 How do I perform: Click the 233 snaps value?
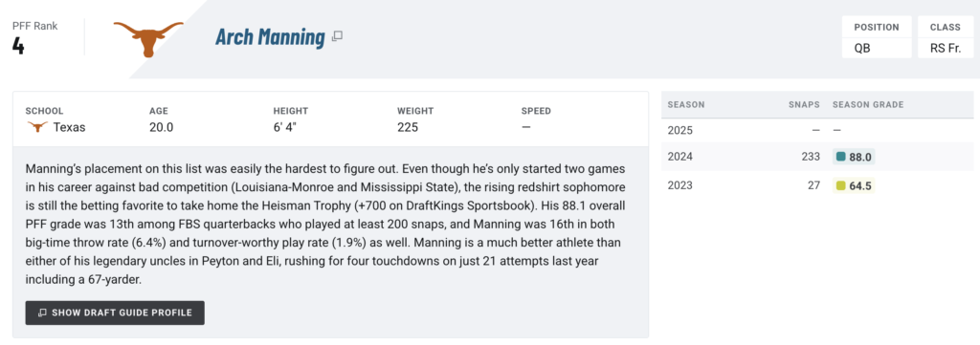tap(811, 158)
